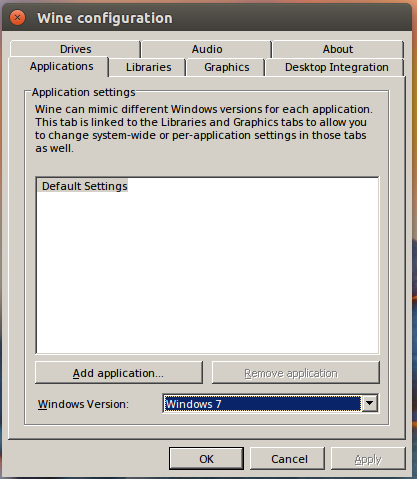Image resolution: width=417 pixels, height=479 pixels.
Task: Click the Windows Version label
Action: tap(83, 404)
